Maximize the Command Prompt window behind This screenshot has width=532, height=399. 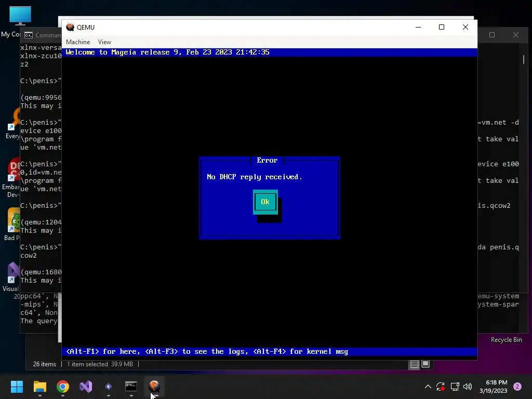tap(492, 35)
